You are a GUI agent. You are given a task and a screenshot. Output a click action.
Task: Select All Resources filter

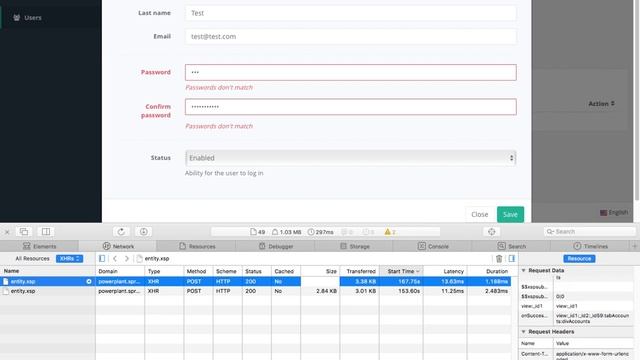point(32,258)
